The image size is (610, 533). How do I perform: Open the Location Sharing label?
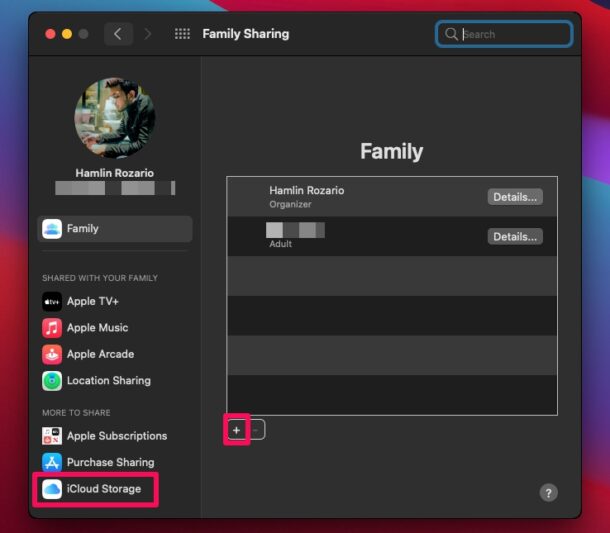pos(109,380)
